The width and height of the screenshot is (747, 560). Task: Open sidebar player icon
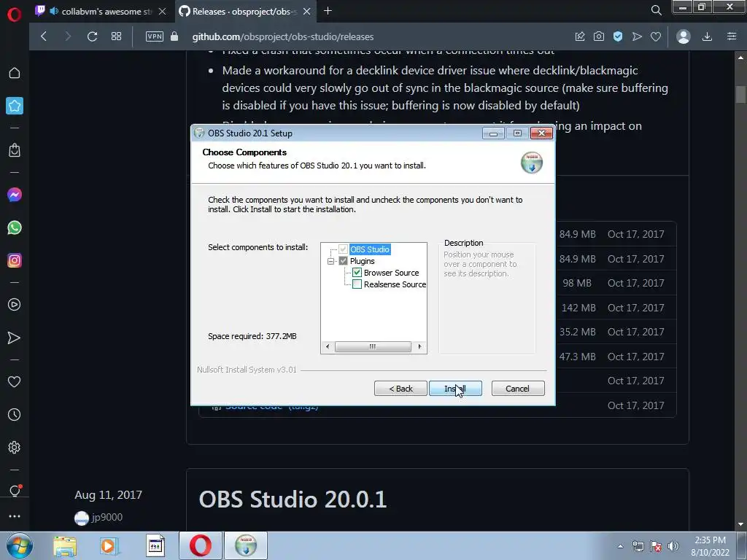coord(15,305)
